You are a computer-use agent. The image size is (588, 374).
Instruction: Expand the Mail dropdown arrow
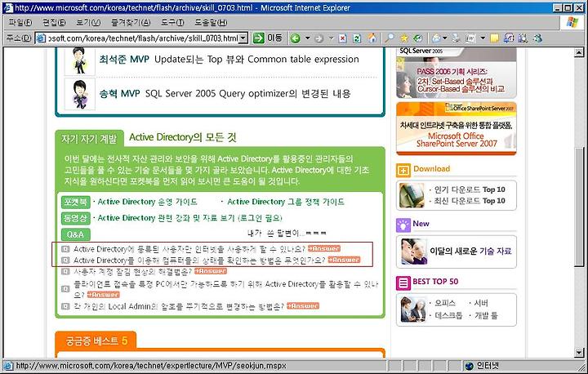tap(445, 38)
